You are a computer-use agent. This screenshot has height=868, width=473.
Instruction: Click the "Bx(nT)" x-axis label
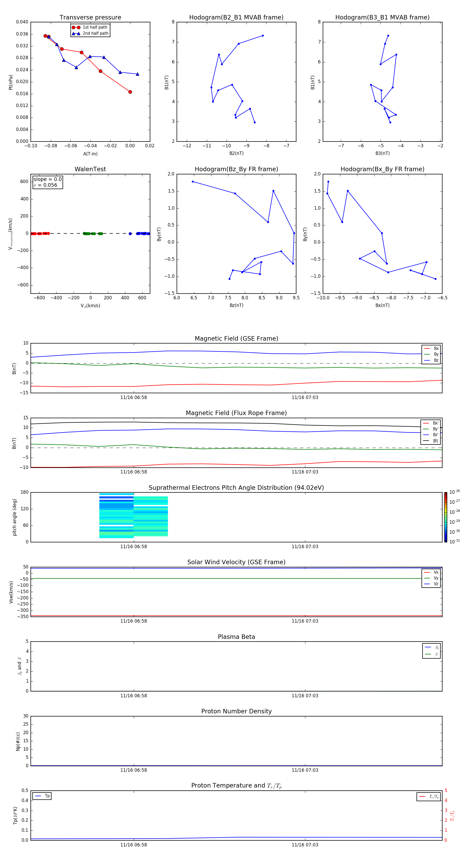pyautogui.click(x=382, y=305)
